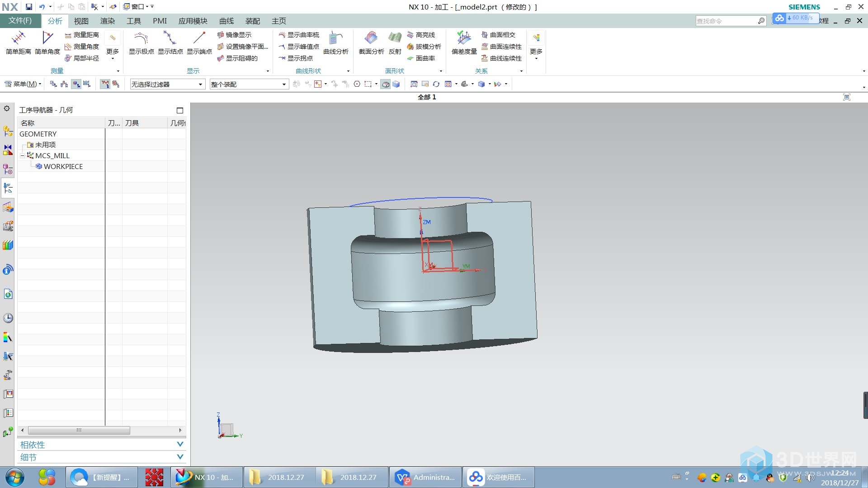The width and height of the screenshot is (868, 488).
Task: Switch to the View (视图) ribbon tab
Action: coord(81,21)
